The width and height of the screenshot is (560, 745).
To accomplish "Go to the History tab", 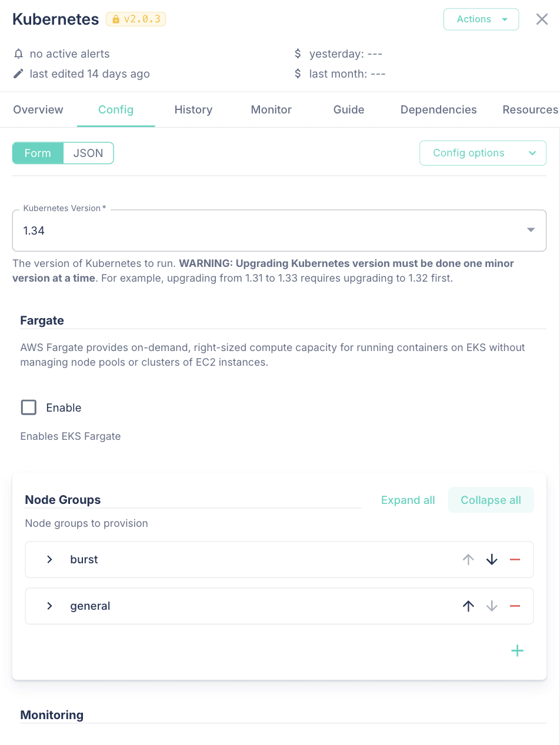I will (194, 109).
